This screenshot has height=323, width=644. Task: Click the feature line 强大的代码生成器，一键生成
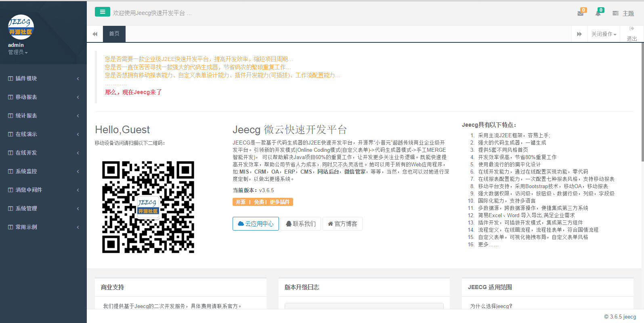point(512,143)
